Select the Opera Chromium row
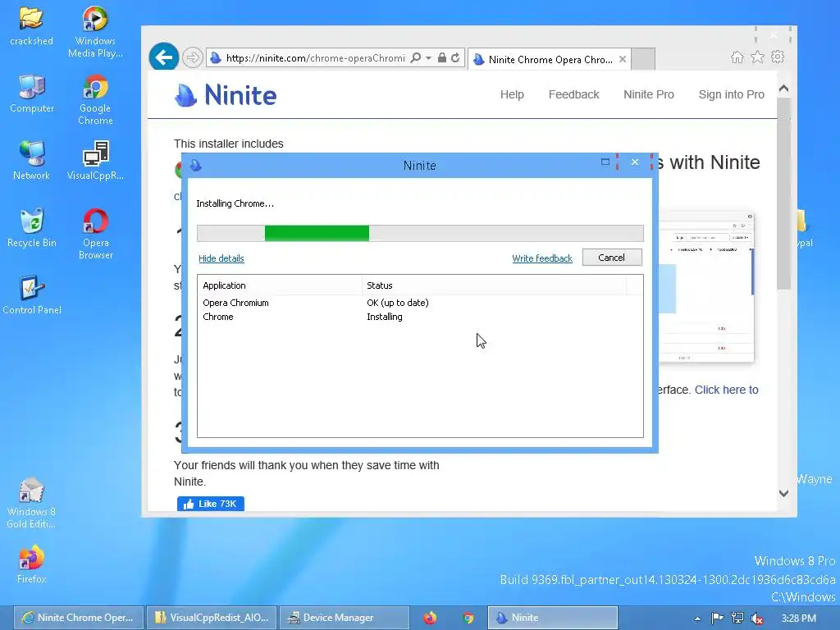 click(x=420, y=303)
